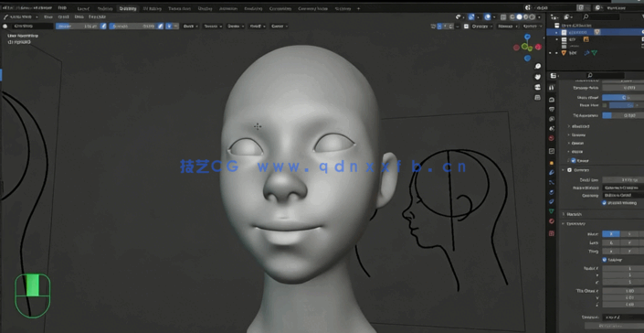
Task: Switch to solid viewport shading
Action: click(x=519, y=16)
